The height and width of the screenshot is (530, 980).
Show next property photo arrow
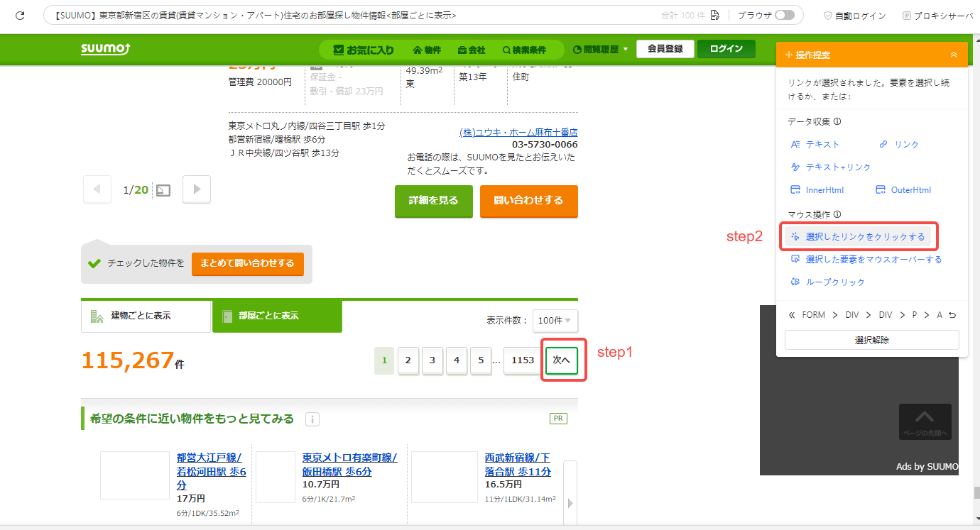(x=197, y=189)
